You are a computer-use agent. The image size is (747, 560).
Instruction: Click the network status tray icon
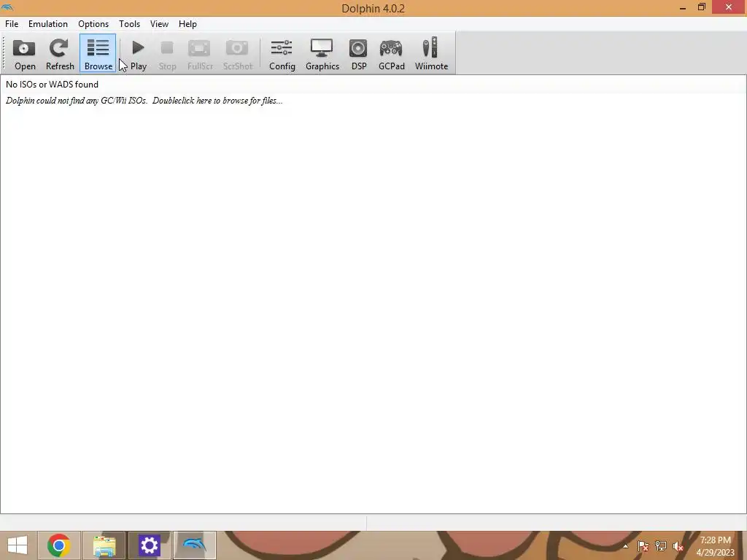(x=661, y=546)
